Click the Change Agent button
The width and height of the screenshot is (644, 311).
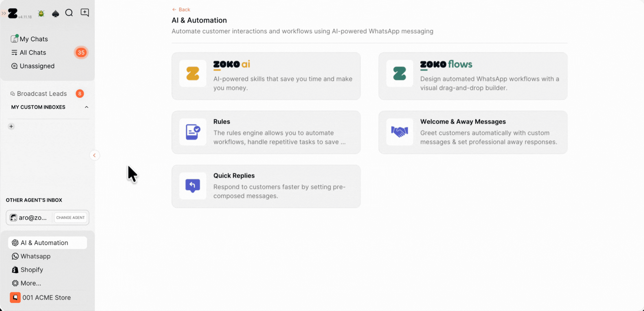tap(70, 218)
